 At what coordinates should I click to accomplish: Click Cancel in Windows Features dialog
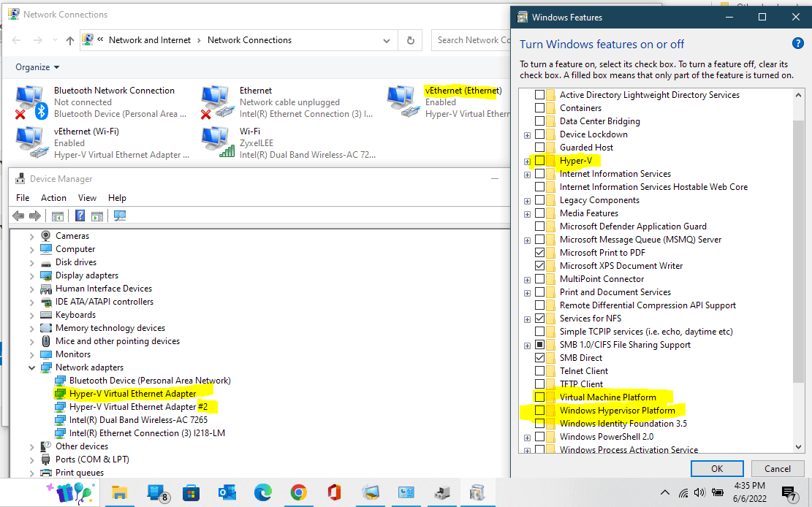(778, 469)
